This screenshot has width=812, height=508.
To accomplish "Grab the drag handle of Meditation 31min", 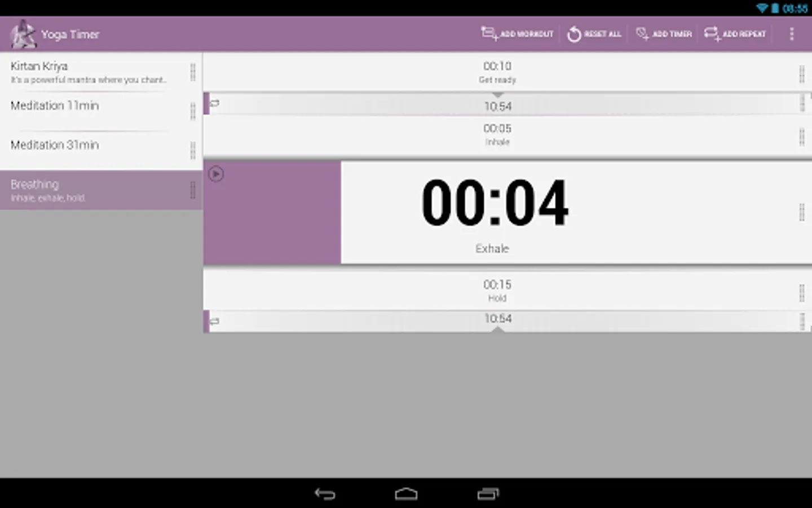I will click(x=193, y=151).
